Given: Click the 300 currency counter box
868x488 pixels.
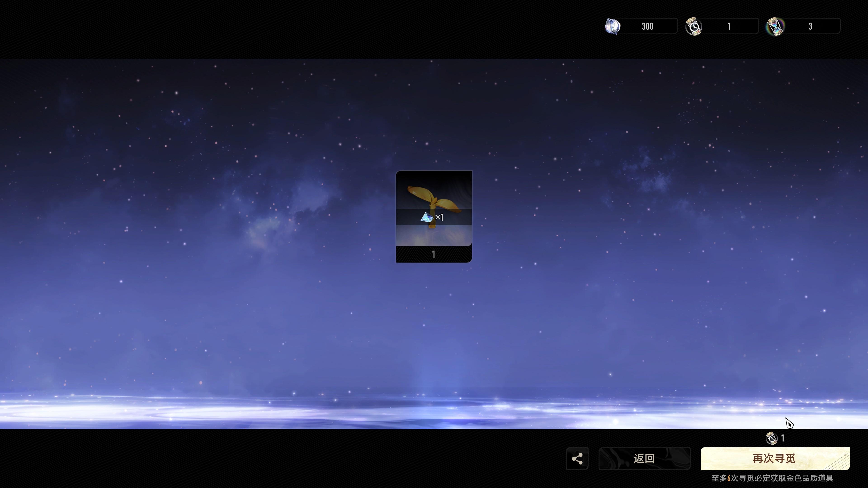Looking at the screenshot, I should pos(647,26).
